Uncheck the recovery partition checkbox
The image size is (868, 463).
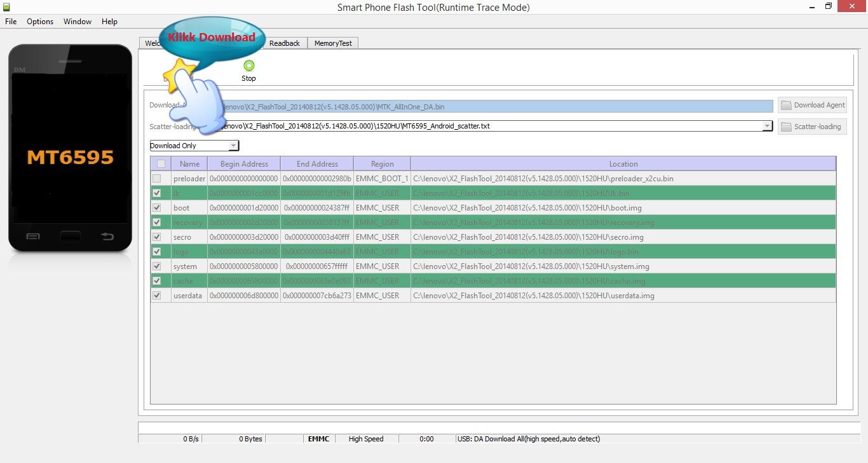pos(156,223)
